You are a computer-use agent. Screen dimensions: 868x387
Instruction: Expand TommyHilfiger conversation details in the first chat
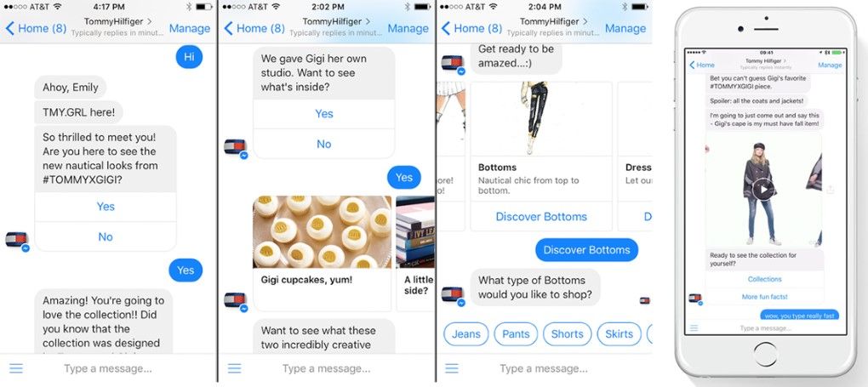(118, 21)
